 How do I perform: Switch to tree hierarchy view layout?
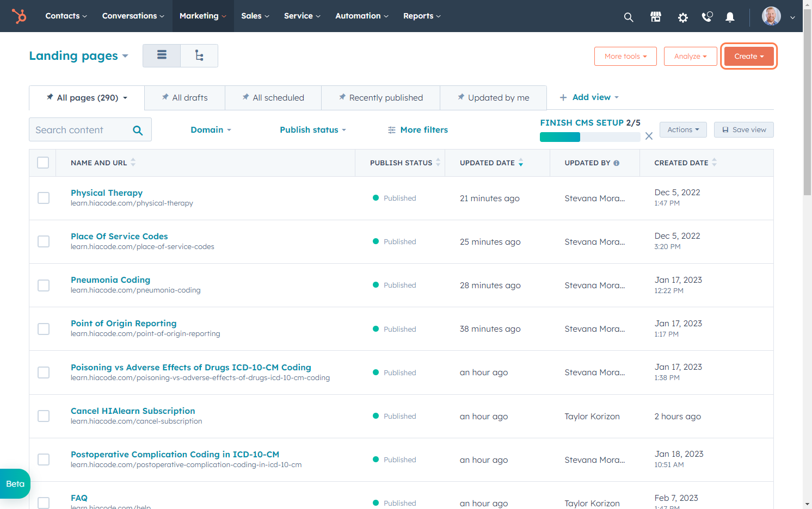tap(199, 55)
